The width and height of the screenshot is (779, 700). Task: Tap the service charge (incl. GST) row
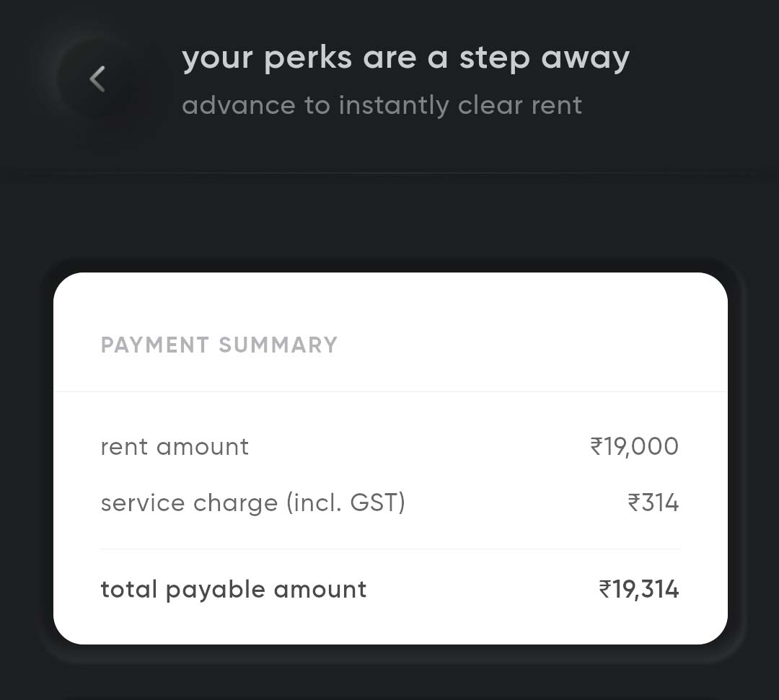[389, 502]
